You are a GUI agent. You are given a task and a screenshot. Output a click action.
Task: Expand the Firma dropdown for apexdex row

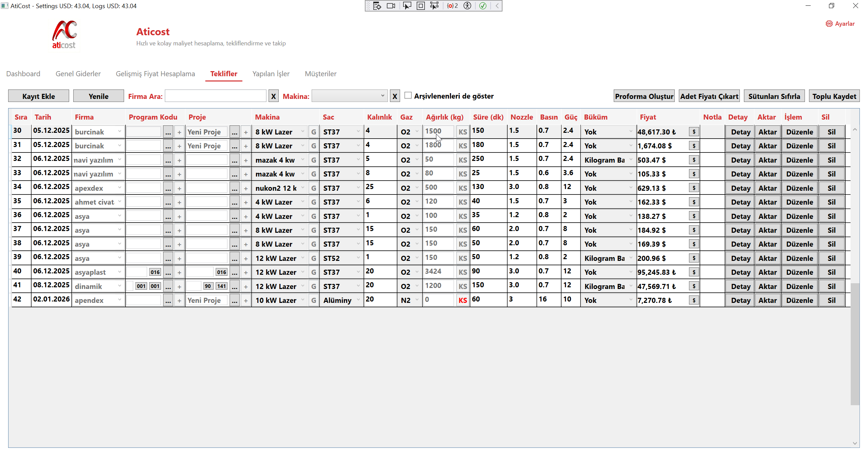[x=119, y=188]
